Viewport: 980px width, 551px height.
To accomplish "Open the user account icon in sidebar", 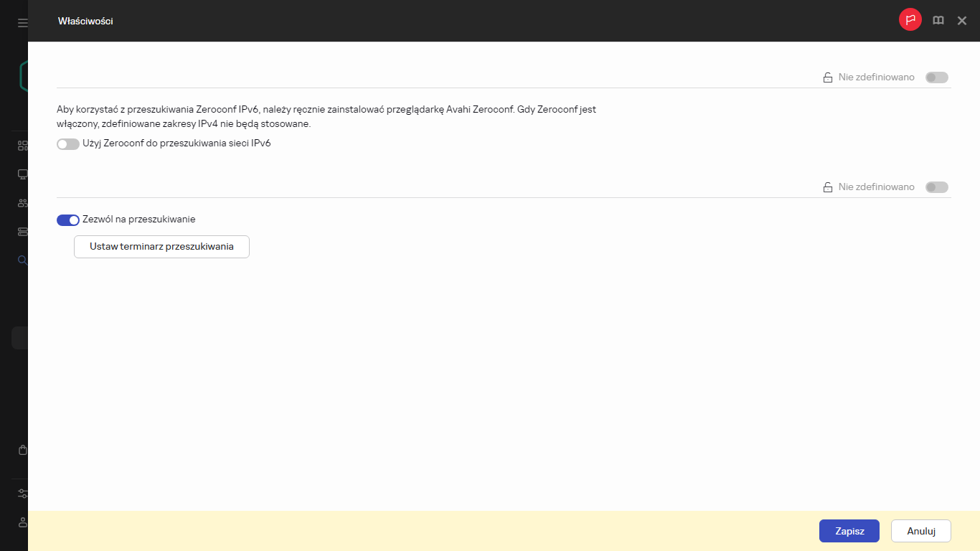I will 22,522.
